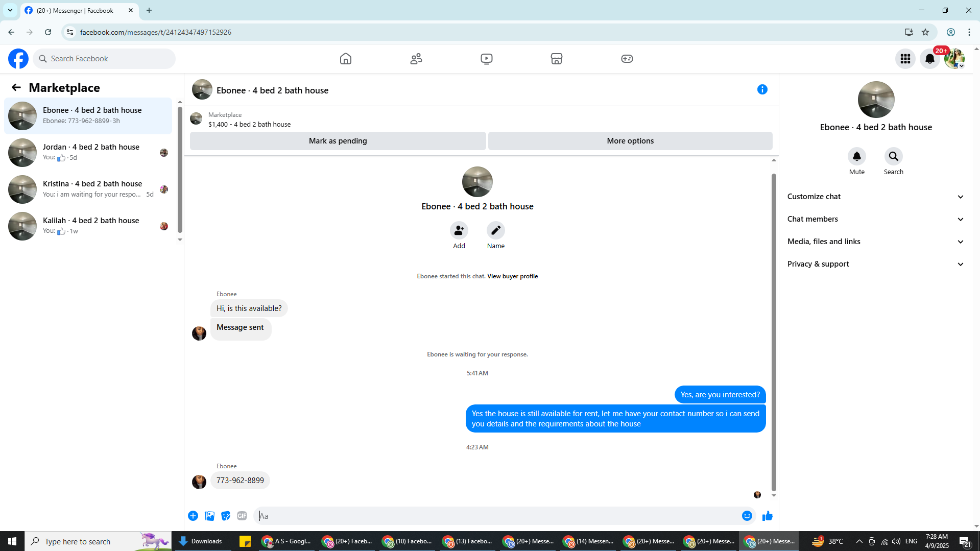This screenshot has height=551, width=980.
Task: Open account profile picture menu
Action: click(954, 59)
